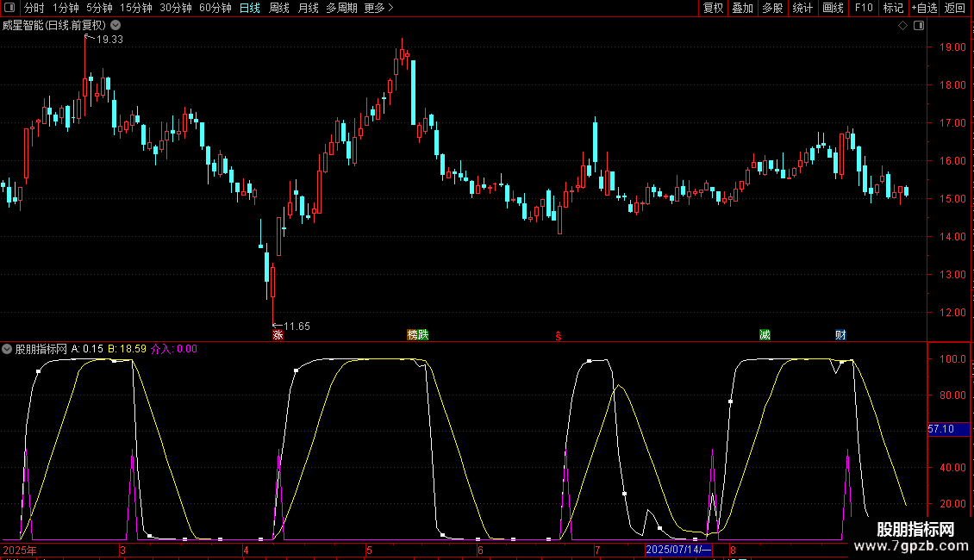Click the 榜跌 event marker
Screen dimensions: 974x560
(x=417, y=335)
